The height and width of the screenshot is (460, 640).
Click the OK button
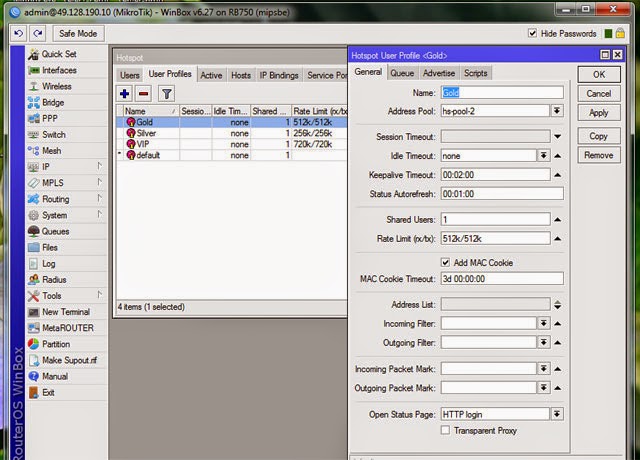tap(599, 74)
